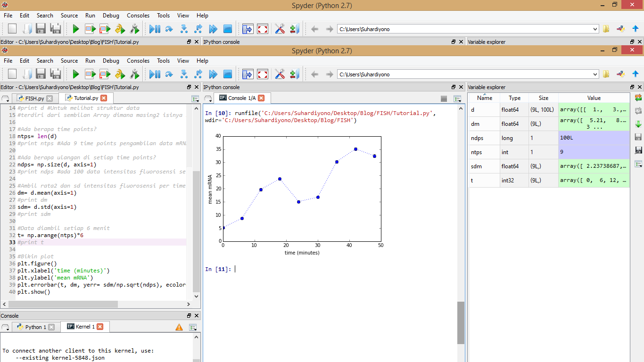Click Step return icon in lower toolbar
Viewport: 644px width, 362px height.
pyautogui.click(x=198, y=74)
